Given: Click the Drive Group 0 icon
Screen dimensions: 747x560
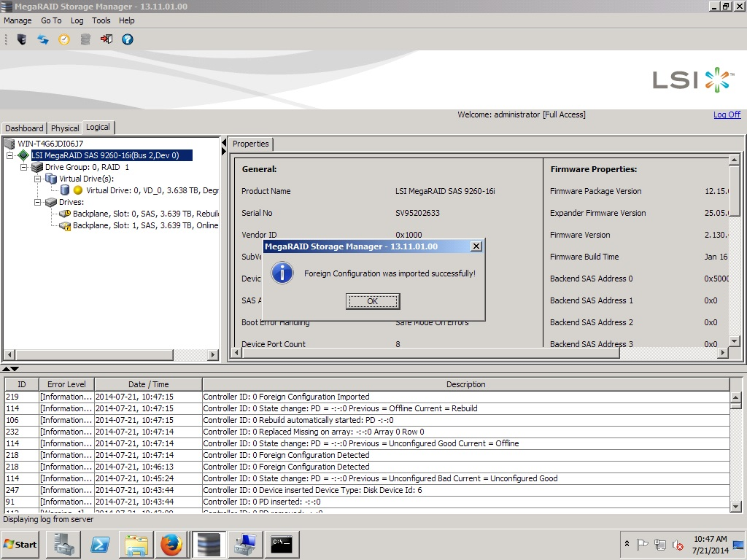Looking at the screenshot, I should 37,167.
